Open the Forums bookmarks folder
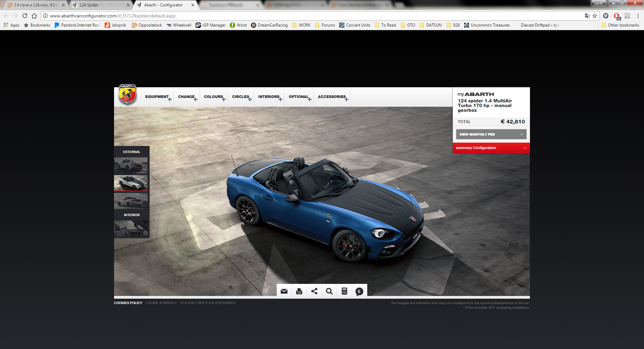This screenshot has height=349, width=644. (325, 25)
